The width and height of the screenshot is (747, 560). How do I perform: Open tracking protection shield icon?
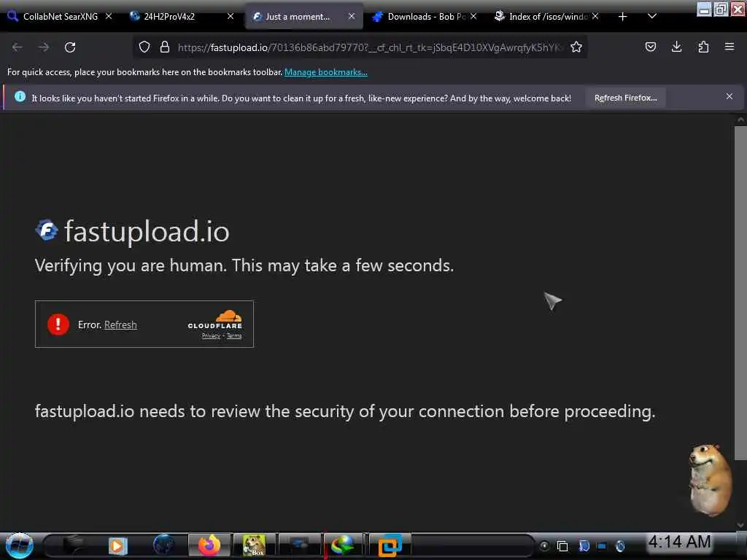[x=144, y=47]
